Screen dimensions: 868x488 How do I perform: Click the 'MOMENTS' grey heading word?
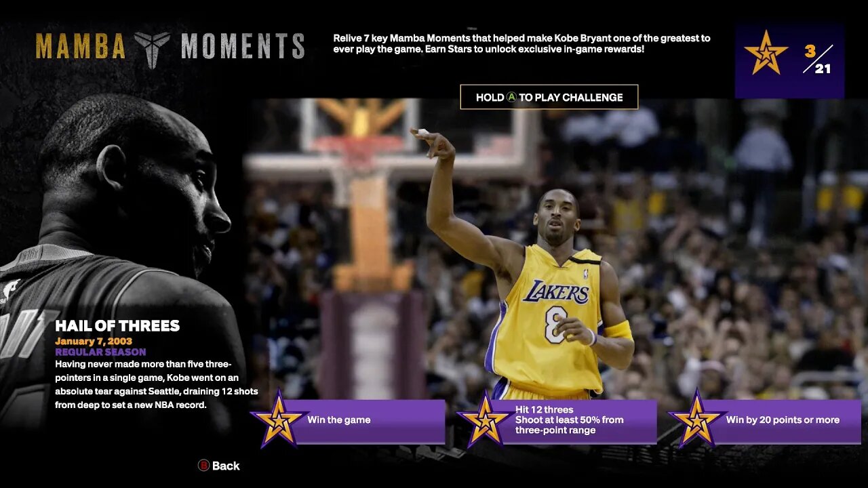pos(243,47)
